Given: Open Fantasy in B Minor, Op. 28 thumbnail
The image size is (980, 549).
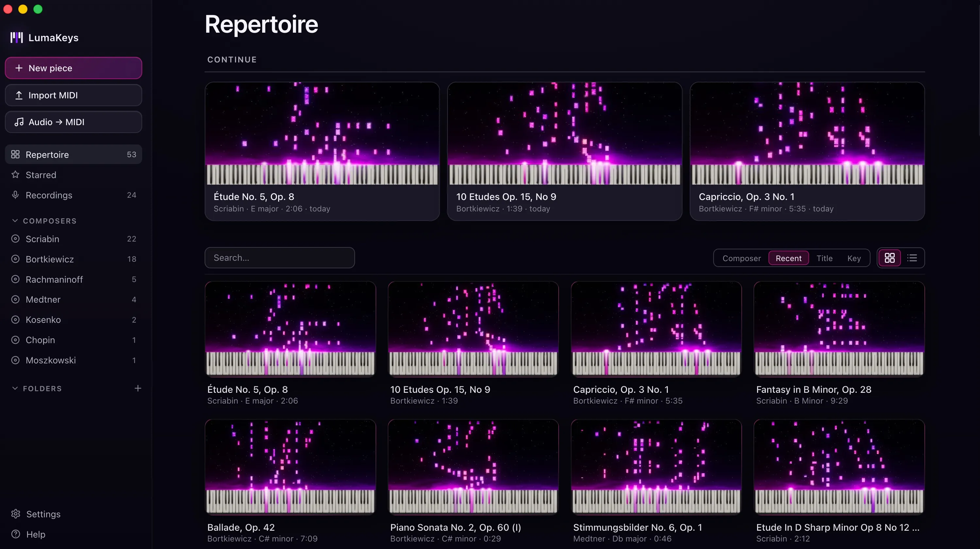Looking at the screenshot, I should (839, 329).
